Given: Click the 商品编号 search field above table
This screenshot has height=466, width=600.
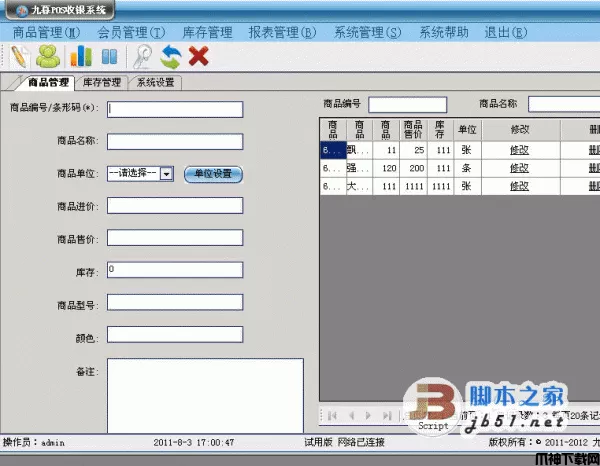Looking at the screenshot, I should (408, 104).
